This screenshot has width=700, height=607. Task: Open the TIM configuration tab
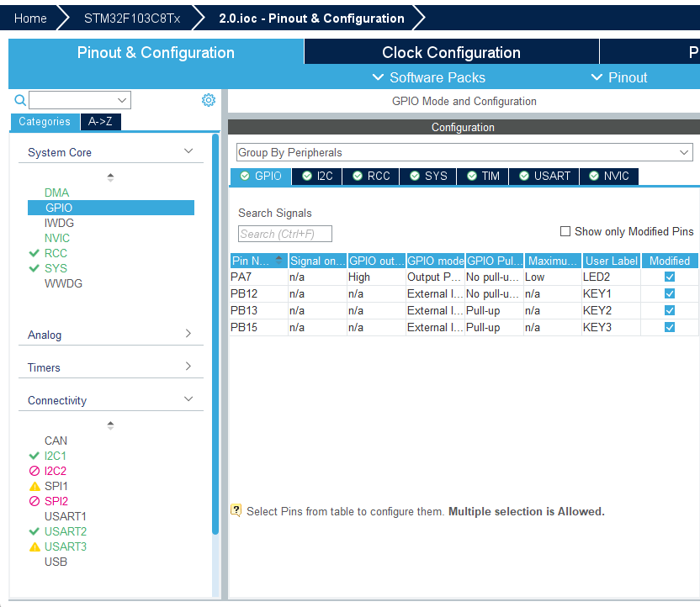(483, 177)
